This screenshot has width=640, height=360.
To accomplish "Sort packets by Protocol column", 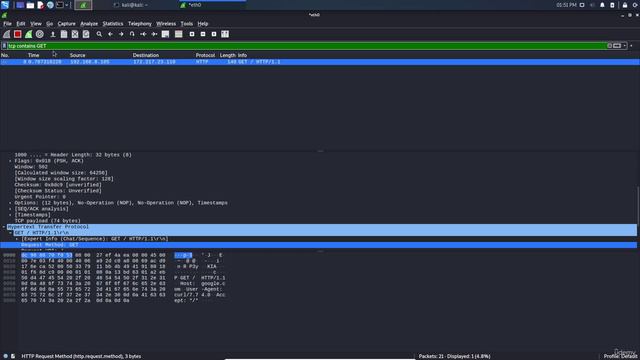I will click(205, 55).
